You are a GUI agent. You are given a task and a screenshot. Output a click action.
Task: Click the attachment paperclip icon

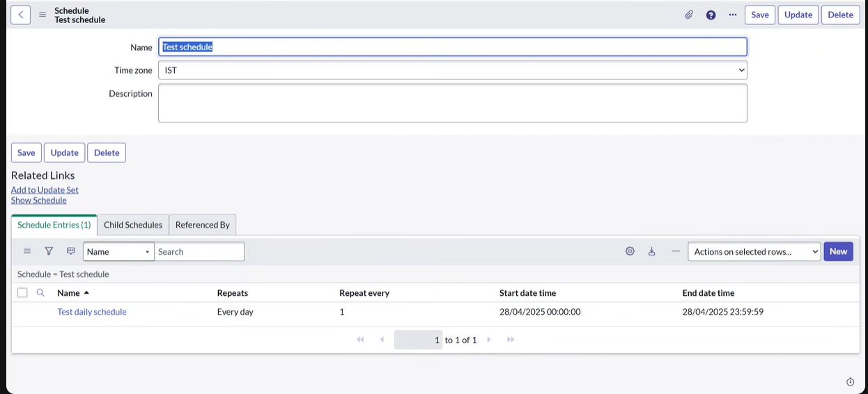[689, 15]
